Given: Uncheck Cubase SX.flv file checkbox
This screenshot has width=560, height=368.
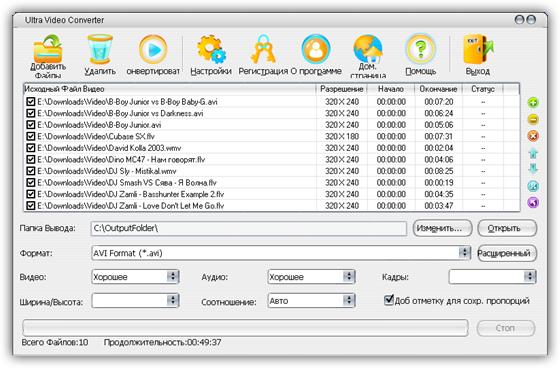Looking at the screenshot, I should (31, 136).
